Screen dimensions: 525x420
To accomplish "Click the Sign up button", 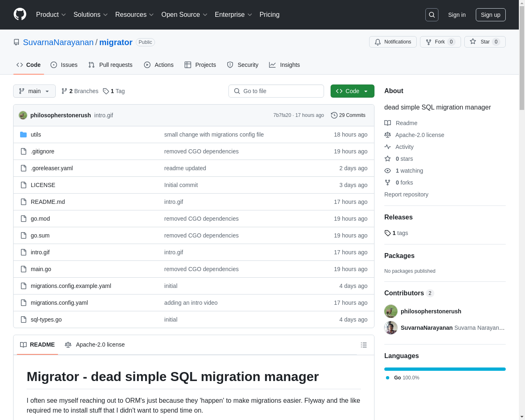I will click(491, 15).
